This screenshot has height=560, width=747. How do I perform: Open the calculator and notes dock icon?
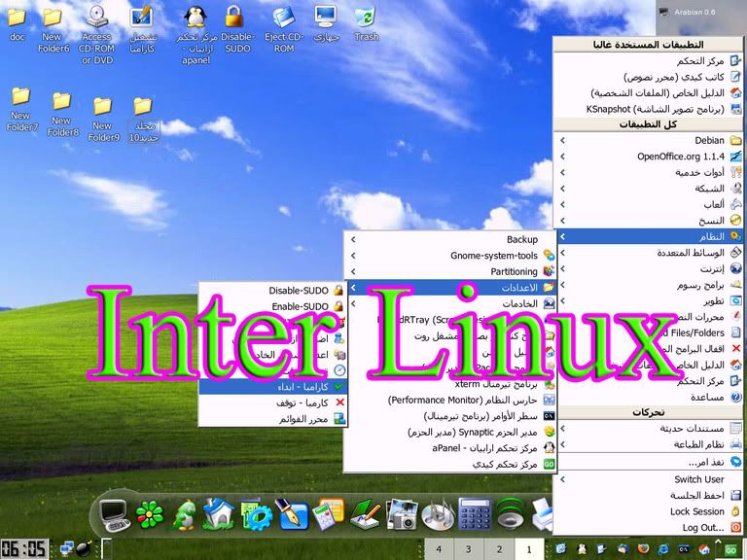pos(328,514)
